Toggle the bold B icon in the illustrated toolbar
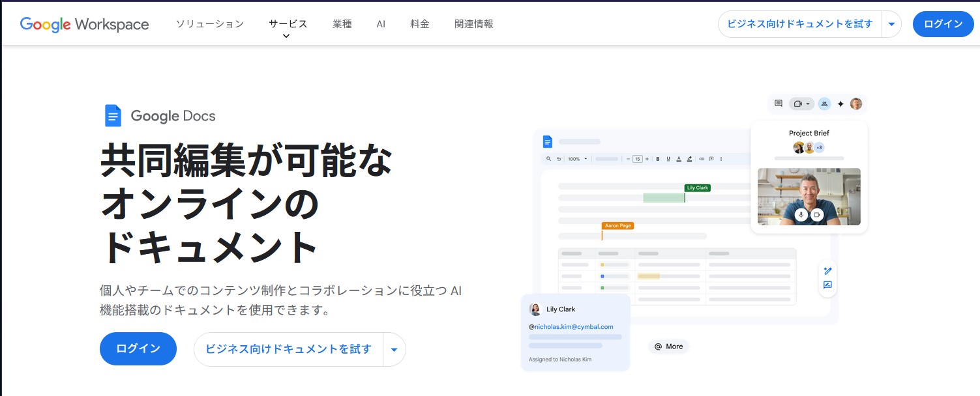 [x=658, y=159]
